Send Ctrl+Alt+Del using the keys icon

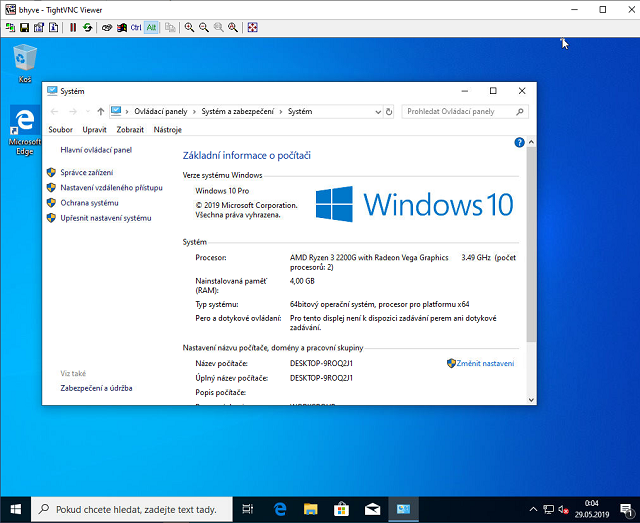[x=107, y=28]
